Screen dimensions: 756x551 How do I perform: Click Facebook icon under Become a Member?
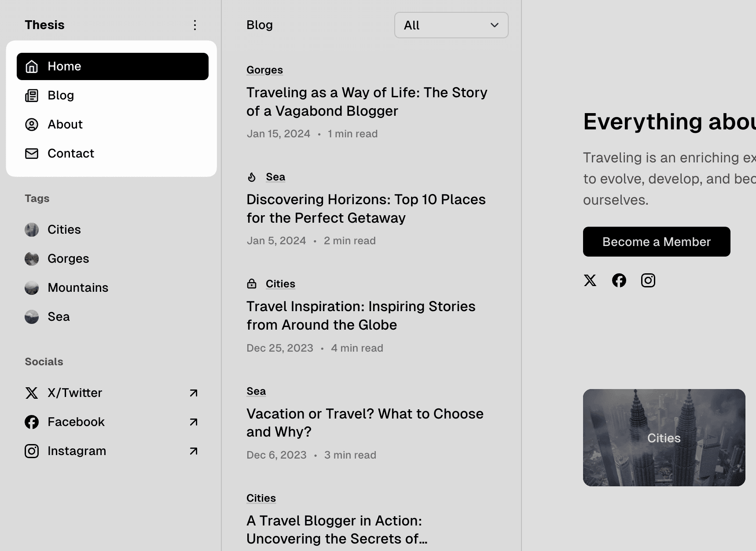[619, 280]
